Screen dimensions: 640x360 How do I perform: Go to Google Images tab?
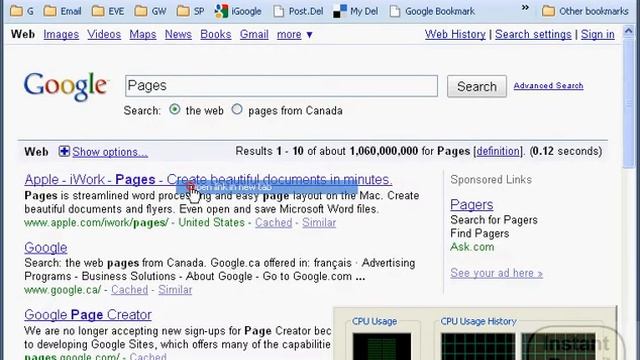[61, 35]
